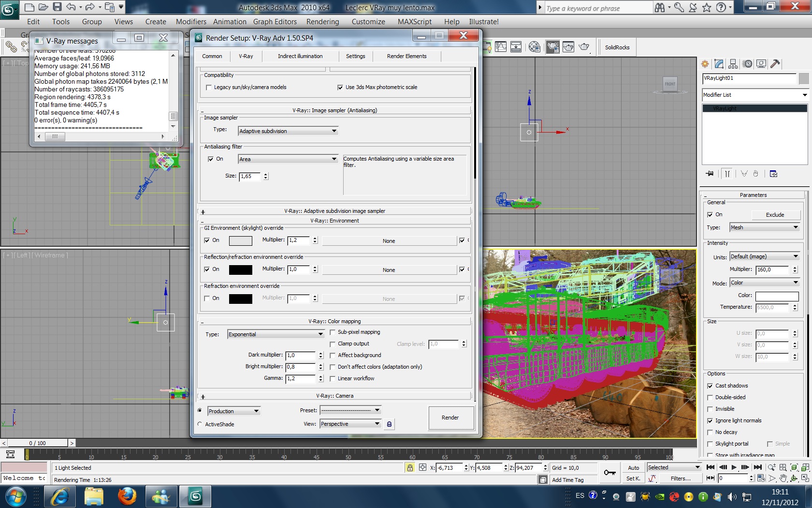812x508 pixels.
Task: Open the View Perspective dropdown
Action: 350,424
